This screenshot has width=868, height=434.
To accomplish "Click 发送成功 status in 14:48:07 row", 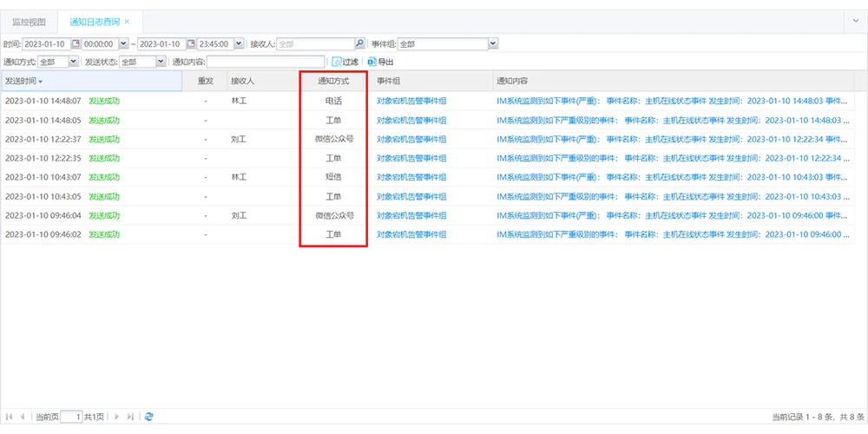I will click(x=104, y=101).
